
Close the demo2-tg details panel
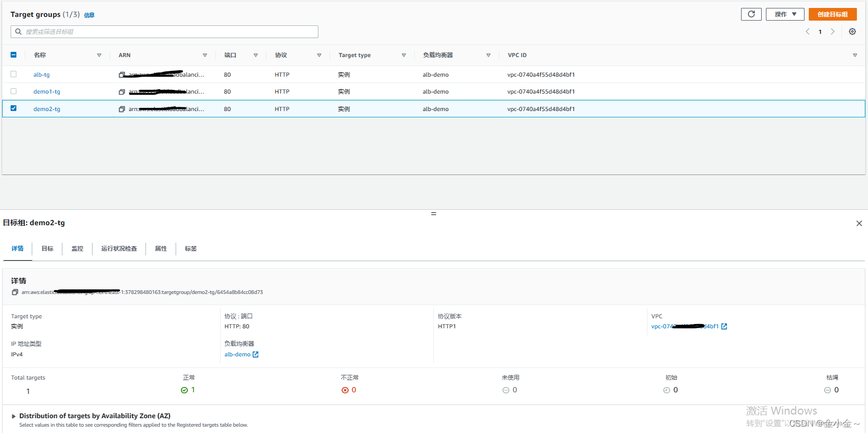(859, 224)
